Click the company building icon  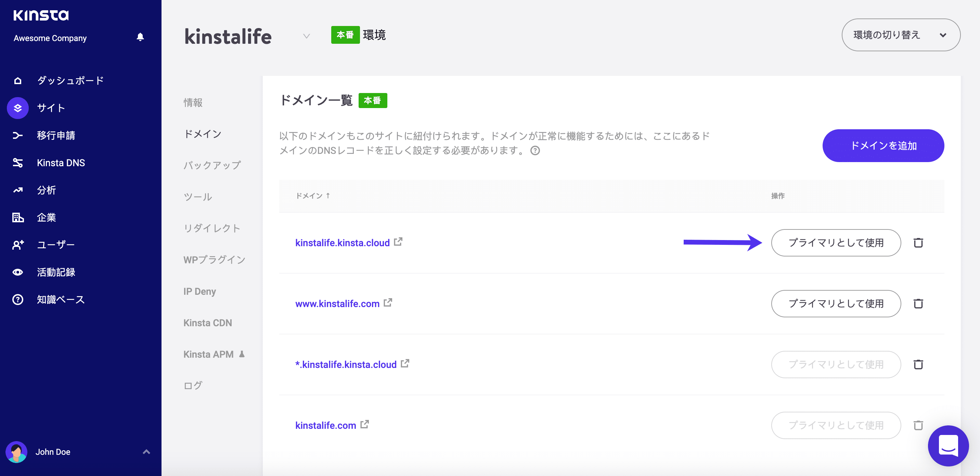pyautogui.click(x=17, y=217)
